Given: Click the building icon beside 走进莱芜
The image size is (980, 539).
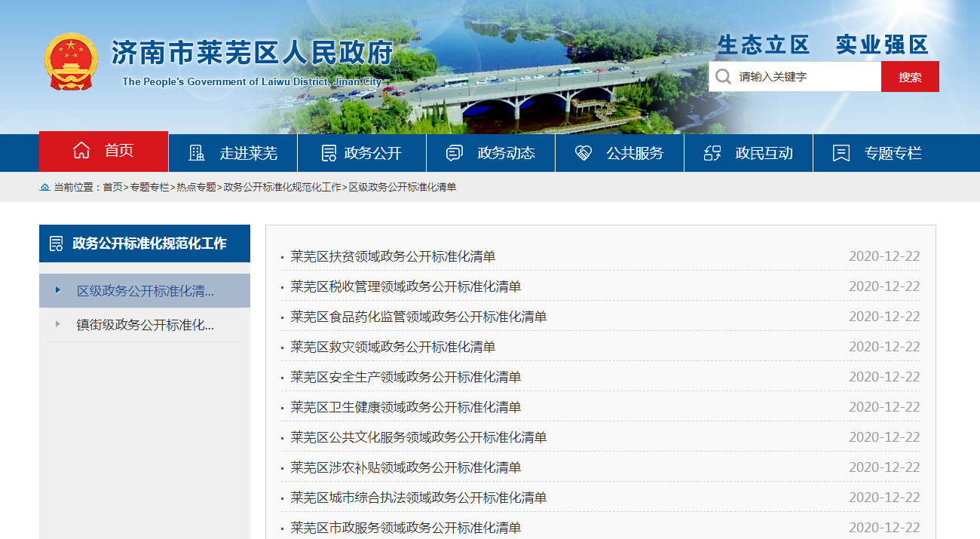Looking at the screenshot, I should click(x=197, y=153).
